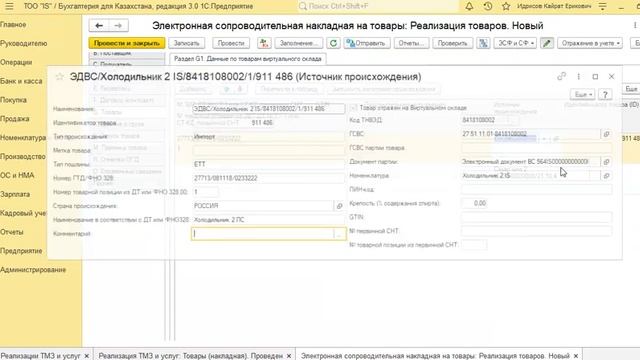Open the hamburger main menu icon
640x360 pixels.
click(9, 6)
